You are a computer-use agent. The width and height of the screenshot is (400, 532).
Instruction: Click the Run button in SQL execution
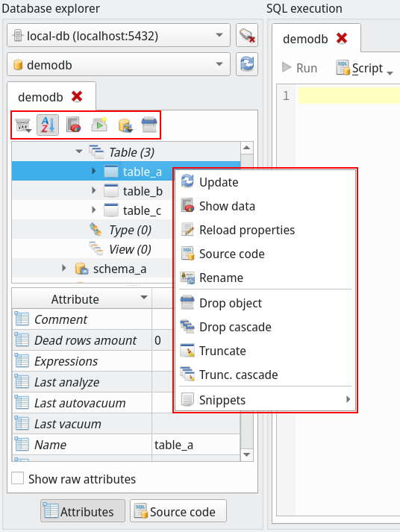pyautogui.click(x=299, y=68)
